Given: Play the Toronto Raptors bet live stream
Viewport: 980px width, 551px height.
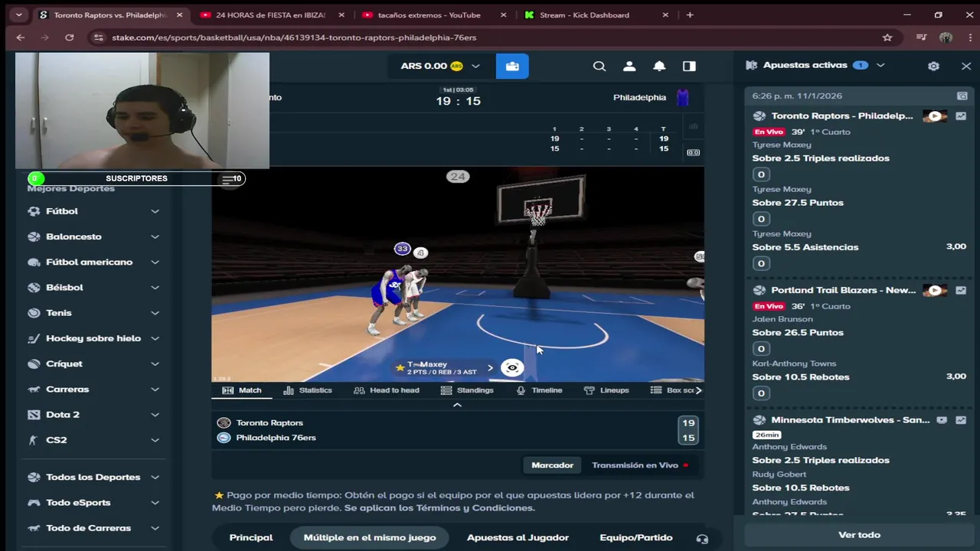Looking at the screenshot, I should pyautogui.click(x=935, y=116).
